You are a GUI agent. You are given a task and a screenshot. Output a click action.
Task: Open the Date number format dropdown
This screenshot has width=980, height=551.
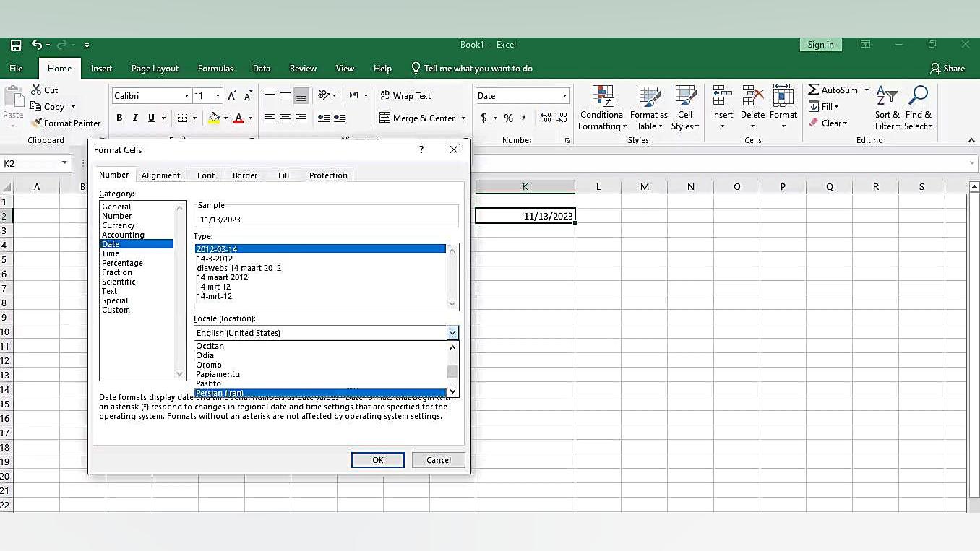pos(564,95)
